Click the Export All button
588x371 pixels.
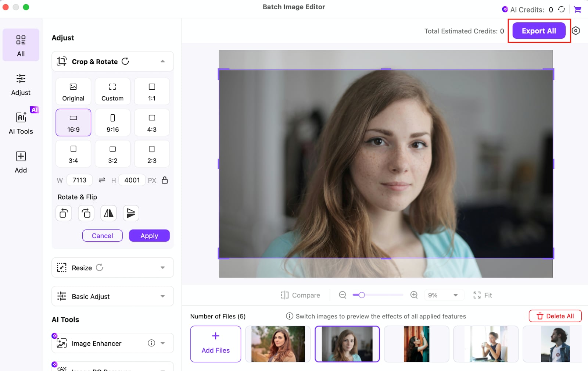539,31
